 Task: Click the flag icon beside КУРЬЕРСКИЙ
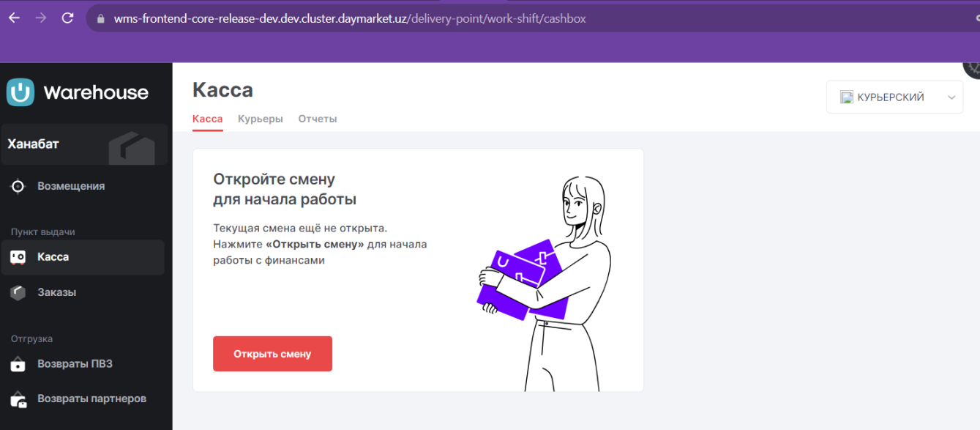[847, 97]
